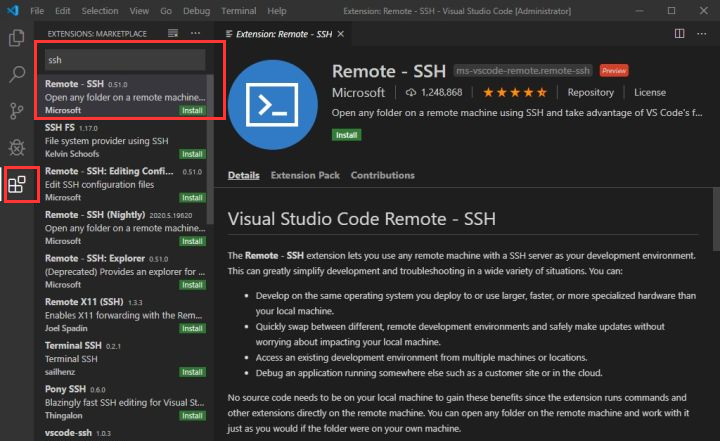Split the editor to the right
The width and height of the screenshot is (720, 441).
coord(679,34)
